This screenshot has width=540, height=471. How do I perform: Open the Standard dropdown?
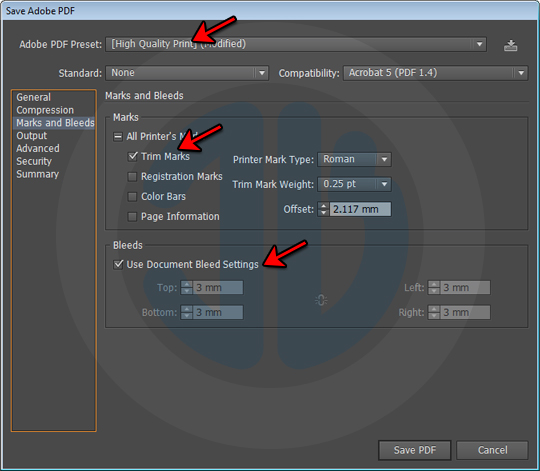(187, 73)
